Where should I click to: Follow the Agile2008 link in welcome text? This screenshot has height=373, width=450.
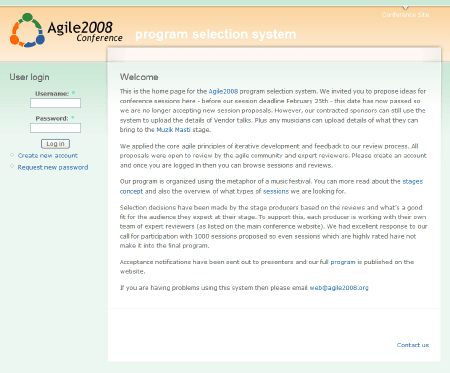pos(223,91)
